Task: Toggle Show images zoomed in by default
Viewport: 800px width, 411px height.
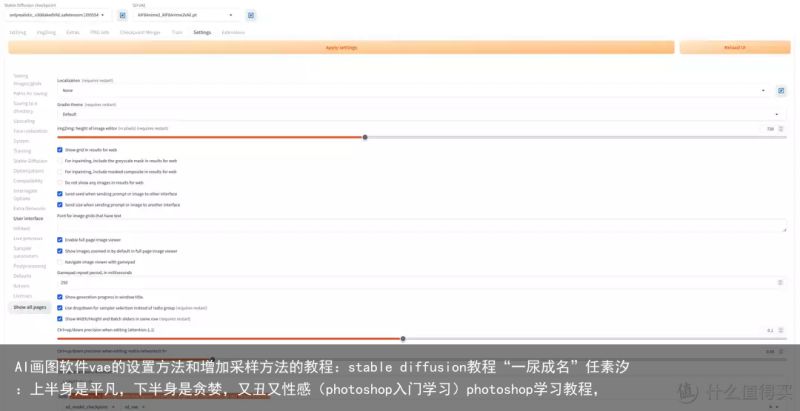Action: click(x=60, y=251)
